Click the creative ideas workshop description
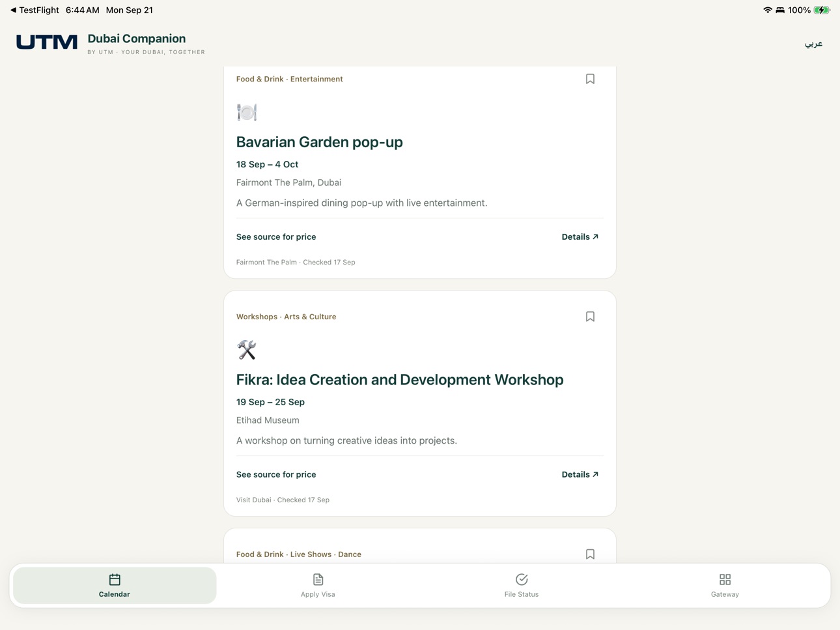Screen dimensions: 840x630 click(347, 441)
